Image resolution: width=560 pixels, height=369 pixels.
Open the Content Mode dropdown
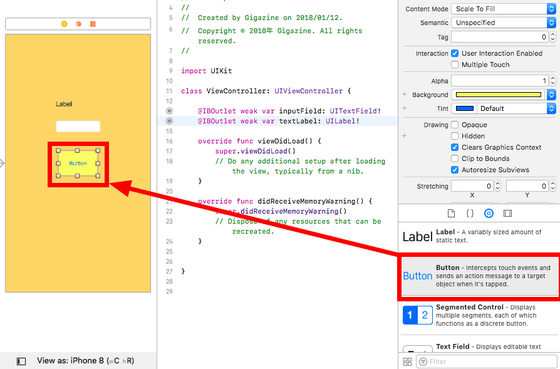[x=504, y=9]
